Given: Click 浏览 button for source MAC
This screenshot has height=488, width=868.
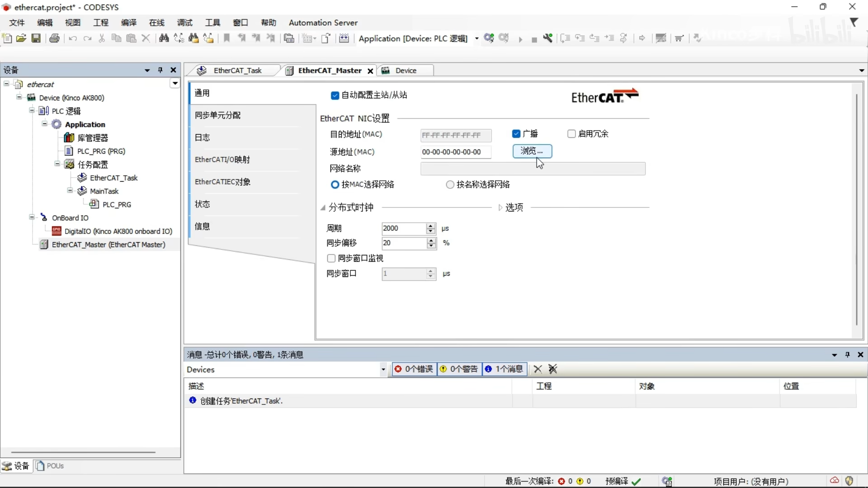Looking at the screenshot, I should [531, 151].
